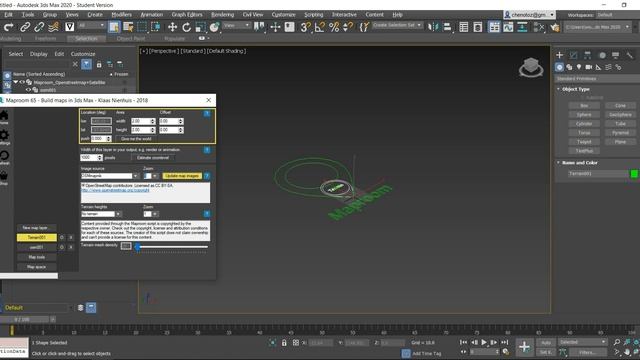Open the Graph Editors menu
This screenshot has width=640, height=360.
pos(187,15)
